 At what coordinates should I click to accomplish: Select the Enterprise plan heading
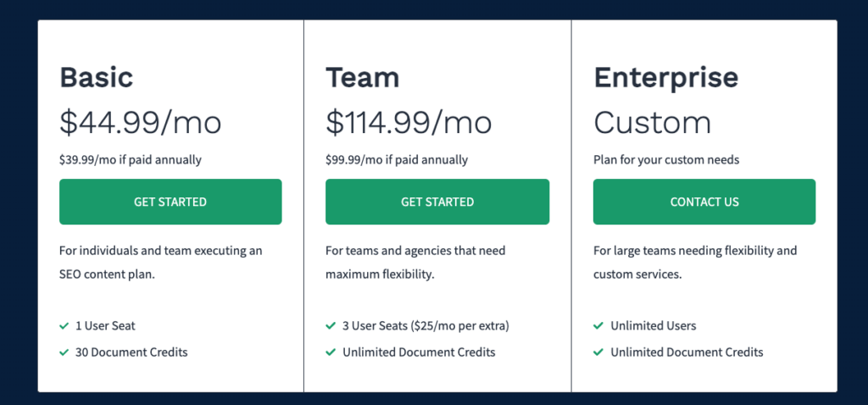(x=666, y=78)
